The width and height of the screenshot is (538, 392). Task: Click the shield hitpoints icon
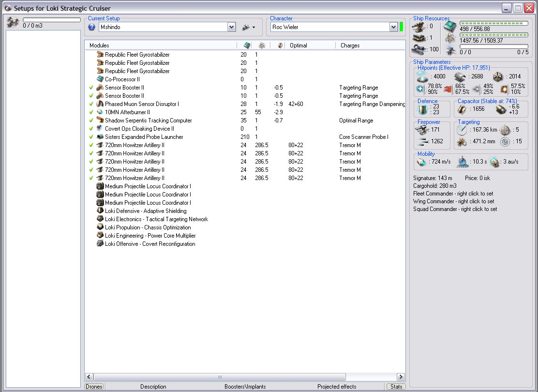423,77
